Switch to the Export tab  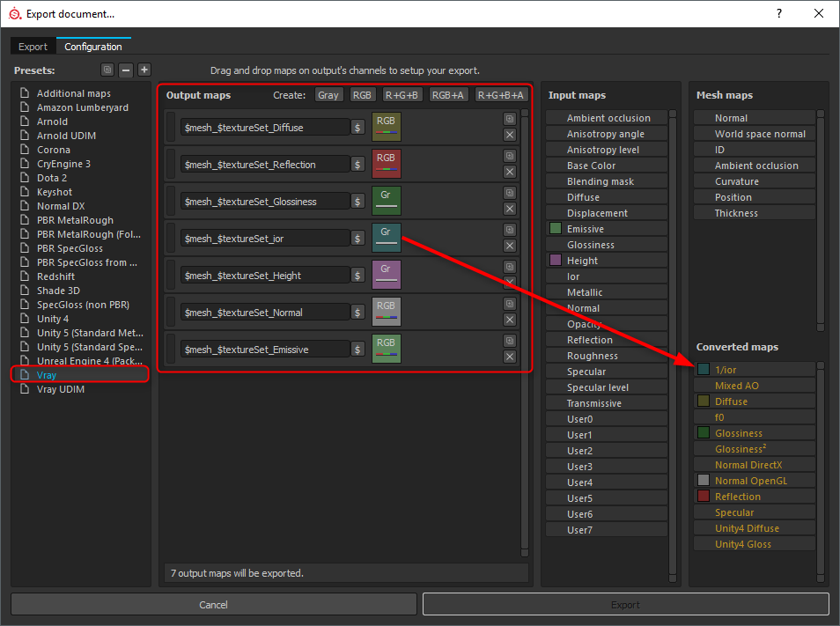pos(33,47)
